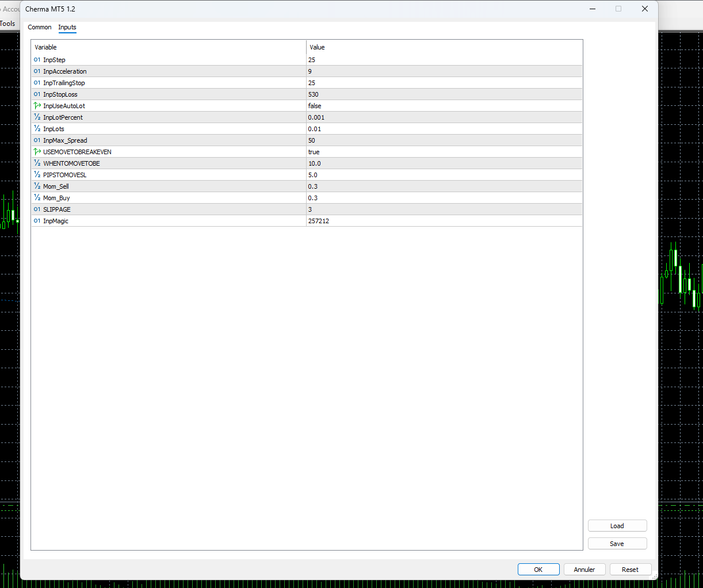Click the boolean icon beside InpUseAutoLot
703x588 pixels.
pos(37,106)
